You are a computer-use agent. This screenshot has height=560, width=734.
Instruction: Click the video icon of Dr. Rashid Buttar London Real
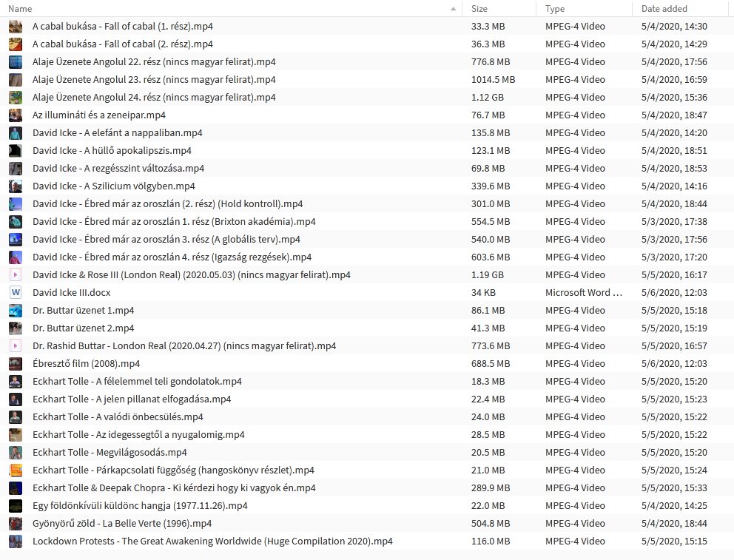click(16, 345)
